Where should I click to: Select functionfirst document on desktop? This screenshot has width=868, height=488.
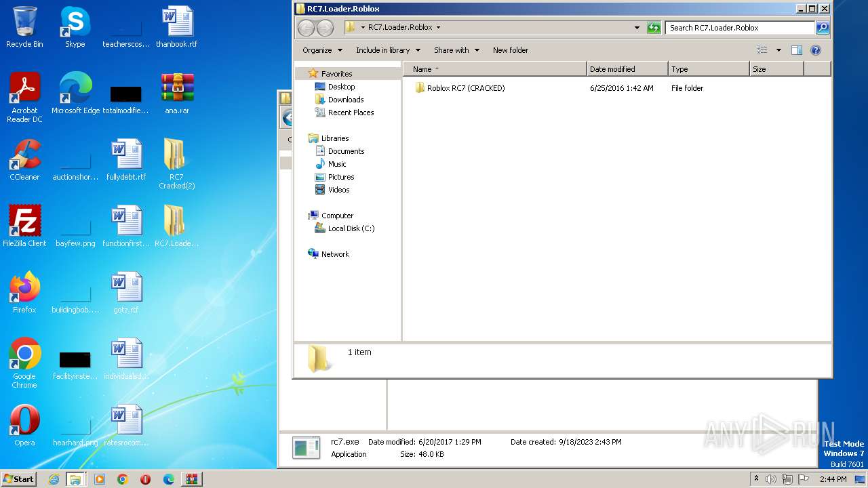coord(126,226)
